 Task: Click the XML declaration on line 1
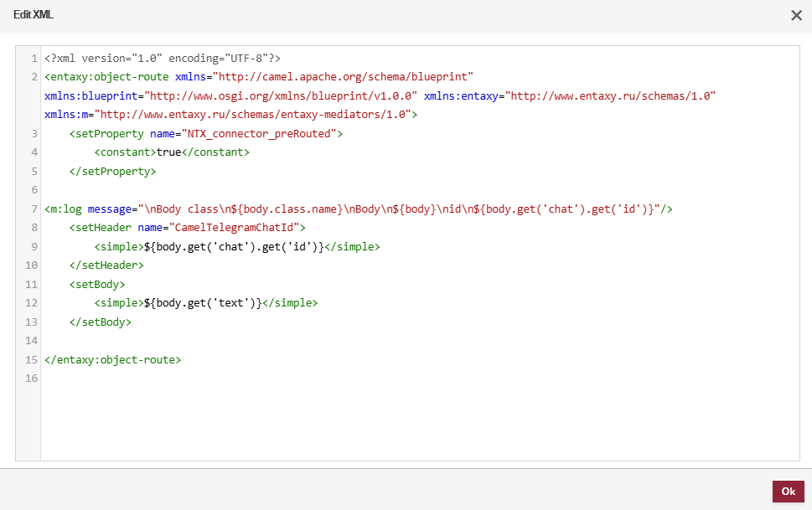point(162,59)
